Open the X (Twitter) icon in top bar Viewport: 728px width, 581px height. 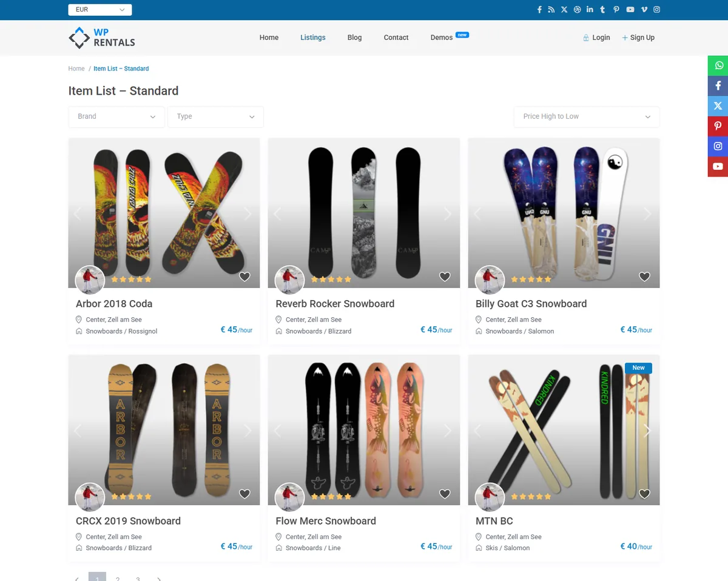click(564, 10)
